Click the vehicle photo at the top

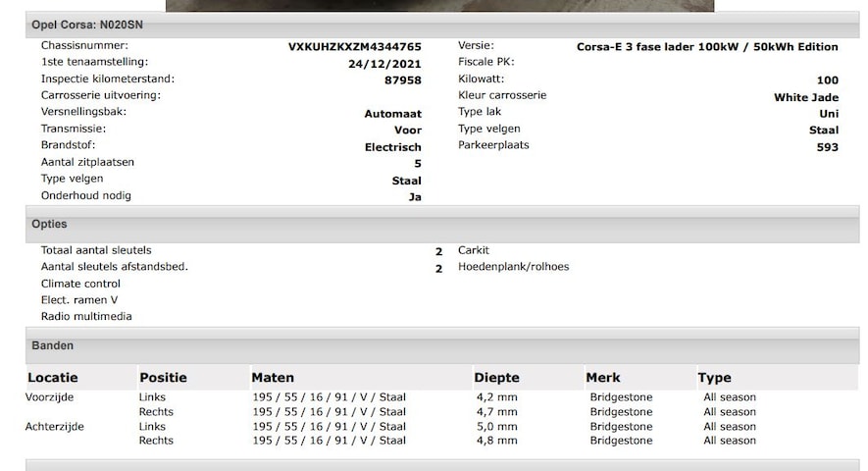439,5
